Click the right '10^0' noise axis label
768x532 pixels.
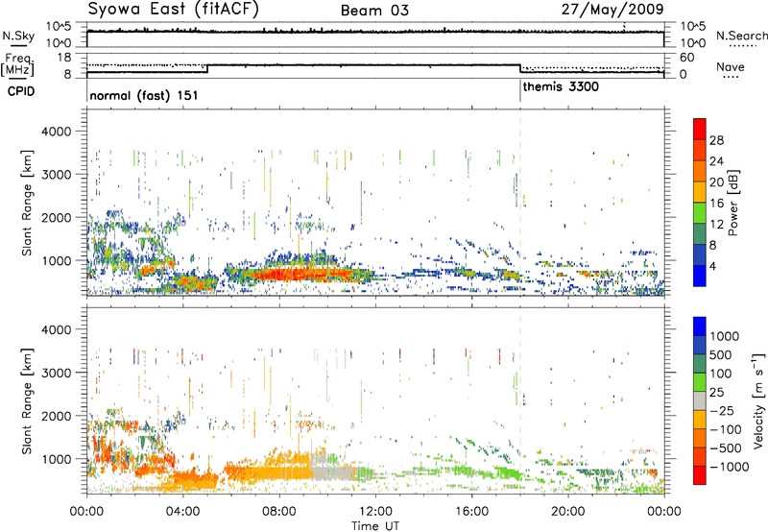[x=693, y=43]
